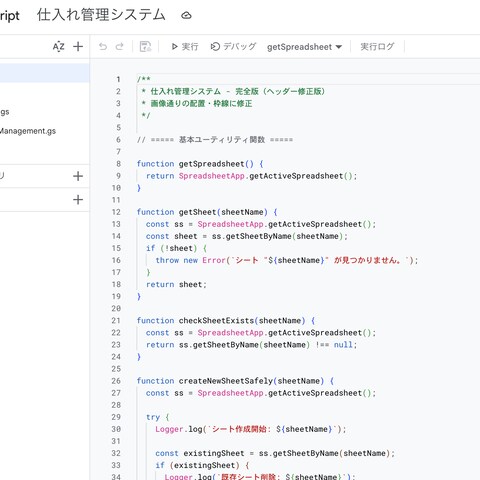The image size is (480, 480).
Task: Click the undo arrow in the editor toolbar
Action: coord(103,46)
